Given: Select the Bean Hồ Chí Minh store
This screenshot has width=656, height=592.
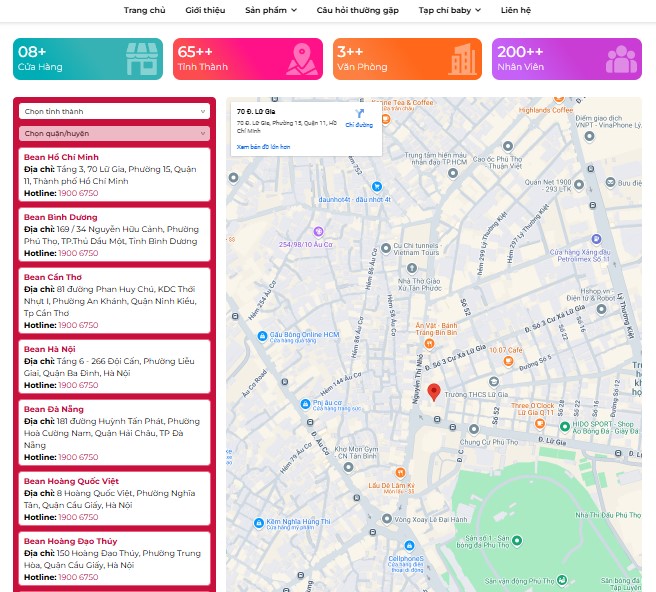Looking at the screenshot, I should (x=114, y=174).
